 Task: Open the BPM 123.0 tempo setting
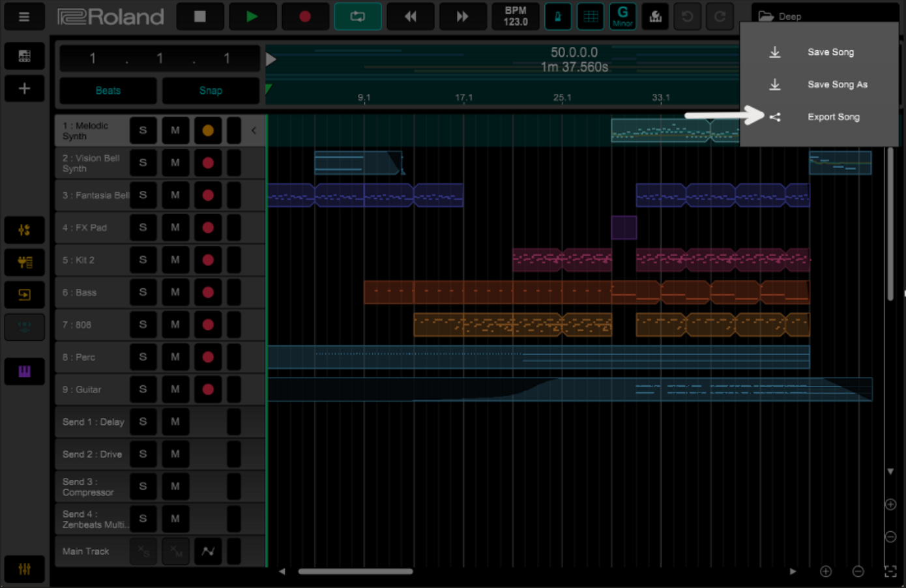click(516, 16)
